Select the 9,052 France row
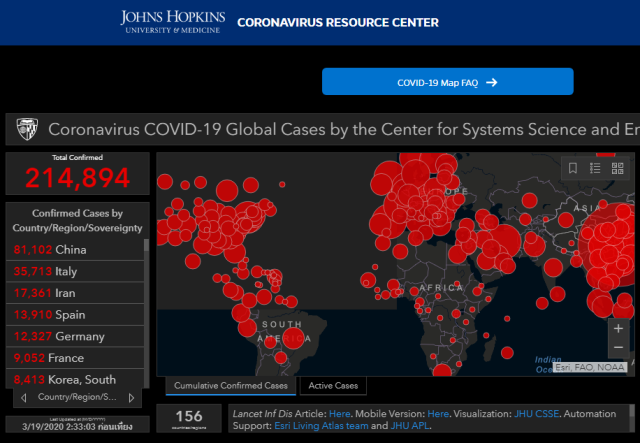 (x=75, y=358)
